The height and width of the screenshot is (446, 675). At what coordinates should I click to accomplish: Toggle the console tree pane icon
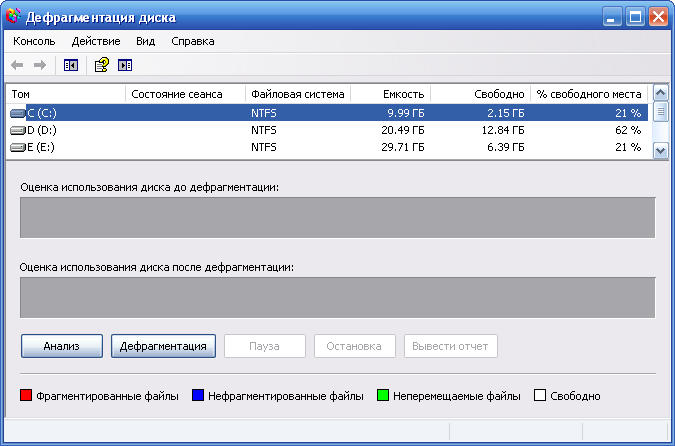pos(71,65)
